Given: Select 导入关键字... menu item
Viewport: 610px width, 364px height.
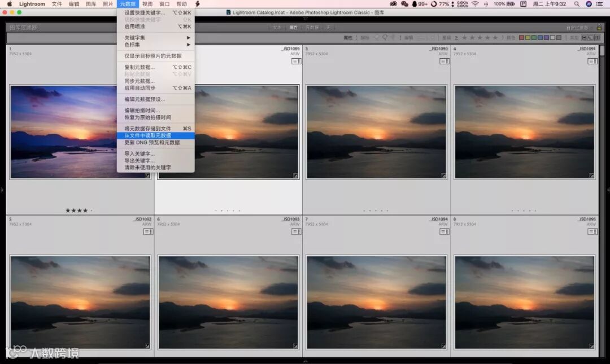Looking at the screenshot, I should click(156, 154).
